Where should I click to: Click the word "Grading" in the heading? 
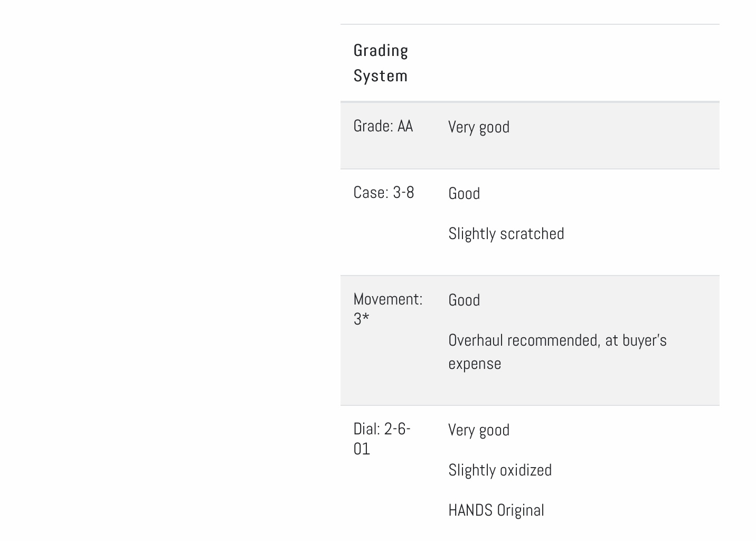(381, 51)
